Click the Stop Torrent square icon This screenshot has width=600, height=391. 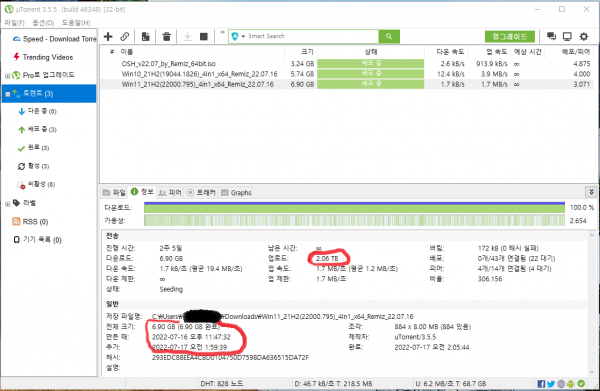tap(204, 37)
